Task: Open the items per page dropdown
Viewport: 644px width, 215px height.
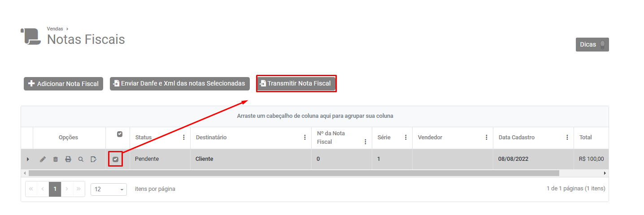Action: 109,189
